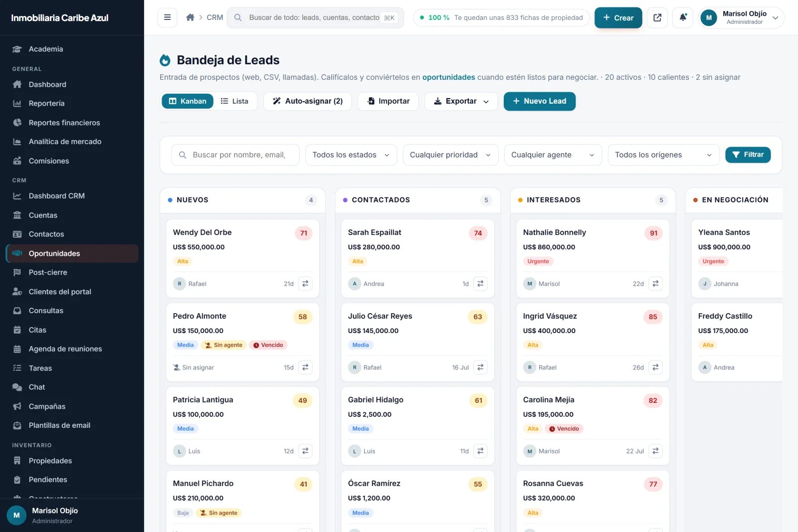Switch to Kanban view
Screen dimensions: 798x532
(188, 101)
